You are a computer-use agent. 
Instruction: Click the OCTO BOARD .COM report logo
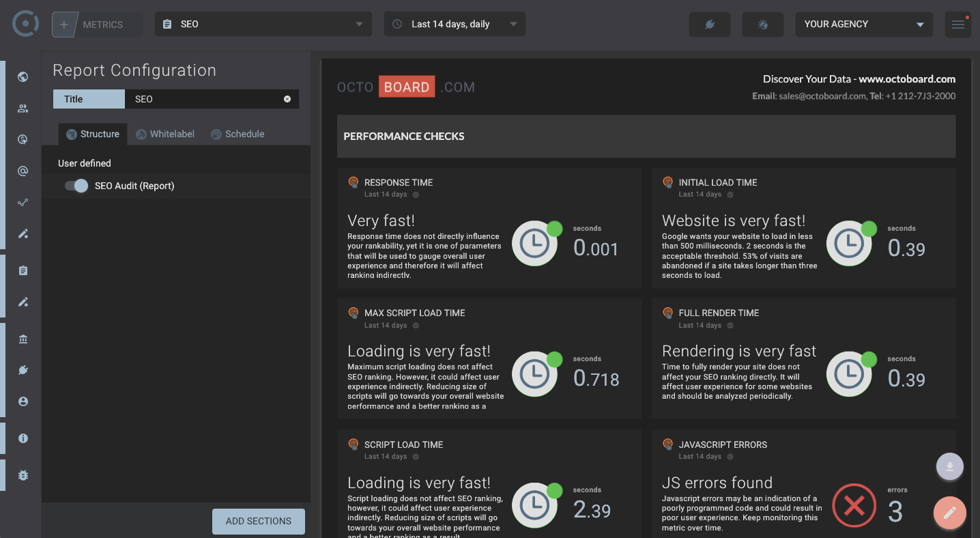[x=406, y=87]
